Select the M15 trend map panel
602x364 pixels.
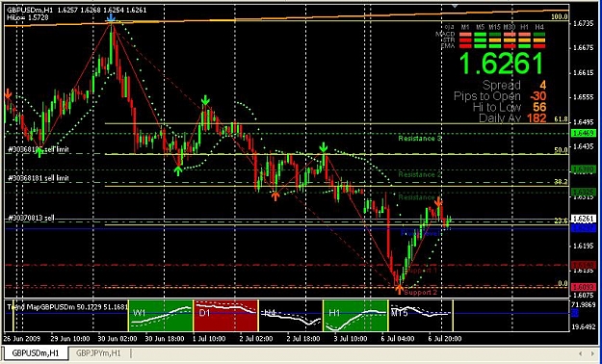tap(421, 316)
